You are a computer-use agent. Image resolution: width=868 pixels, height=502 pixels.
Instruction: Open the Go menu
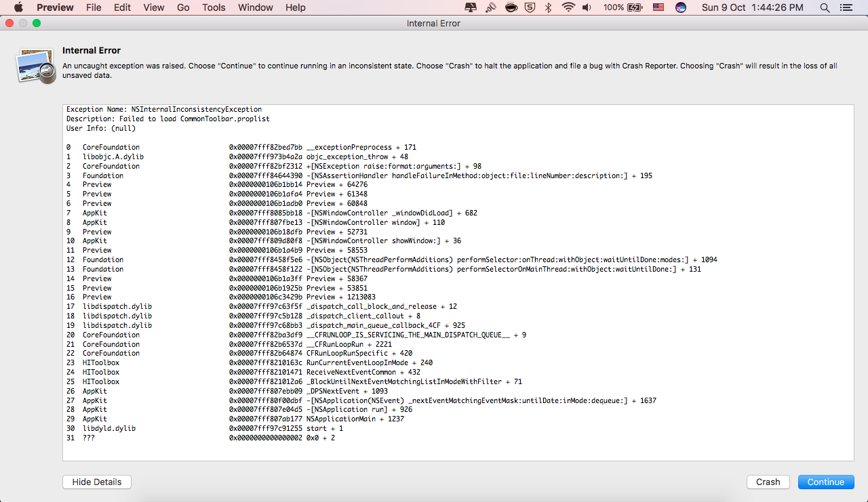[x=183, y=7]
